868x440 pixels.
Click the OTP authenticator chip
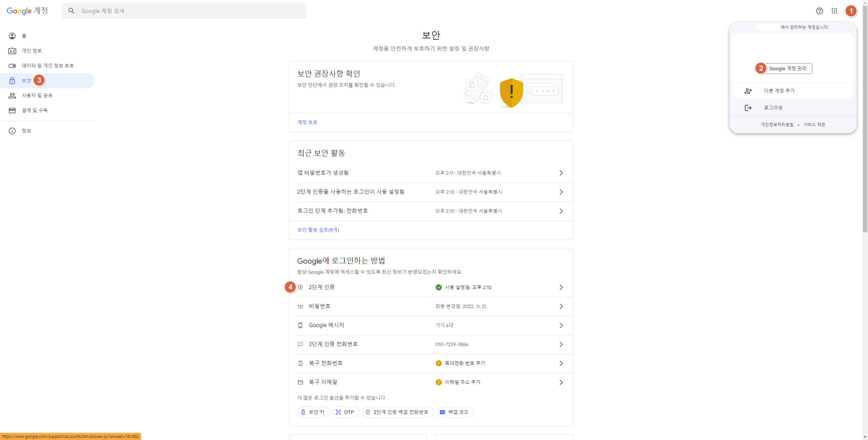[346, 412]
